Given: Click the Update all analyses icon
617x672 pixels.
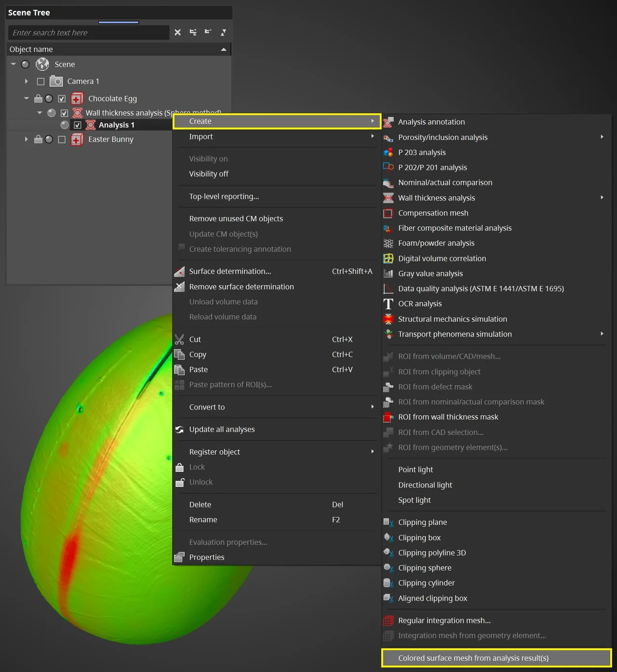Looking at the screenshot, I should [179, 429].
